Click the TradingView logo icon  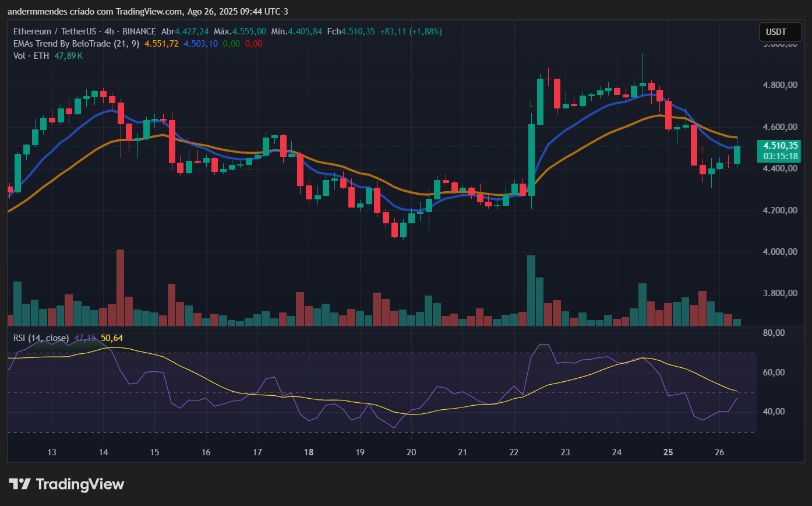[x=20, y=484]
